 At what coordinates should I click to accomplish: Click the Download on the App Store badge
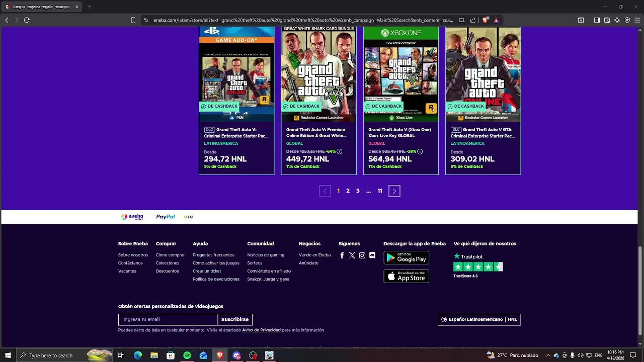[407, 276]
